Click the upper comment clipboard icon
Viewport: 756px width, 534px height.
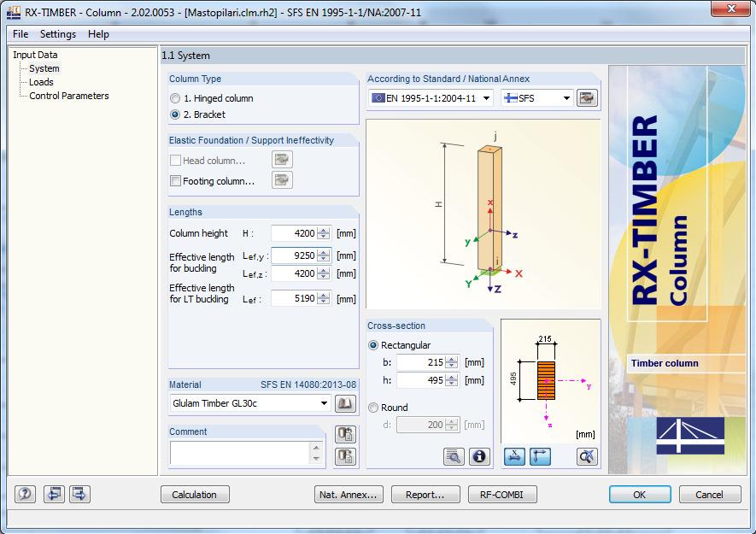click(345, 434)
